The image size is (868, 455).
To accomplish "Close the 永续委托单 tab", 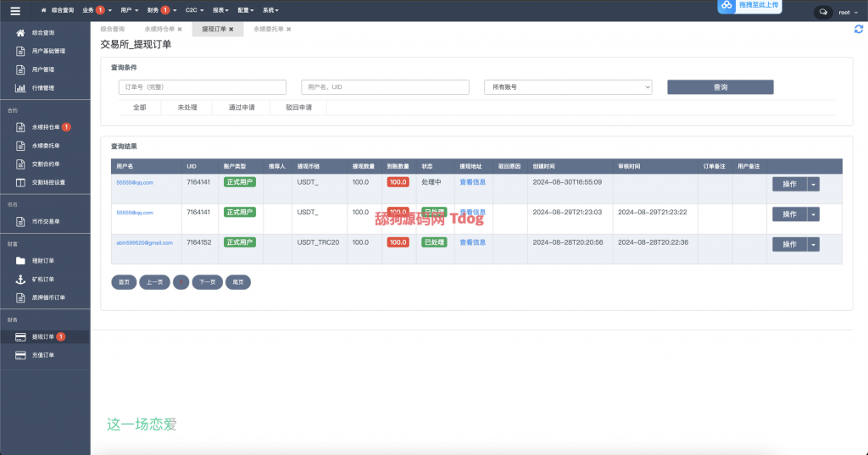I will pyautogui.click(x=288, y=30).
